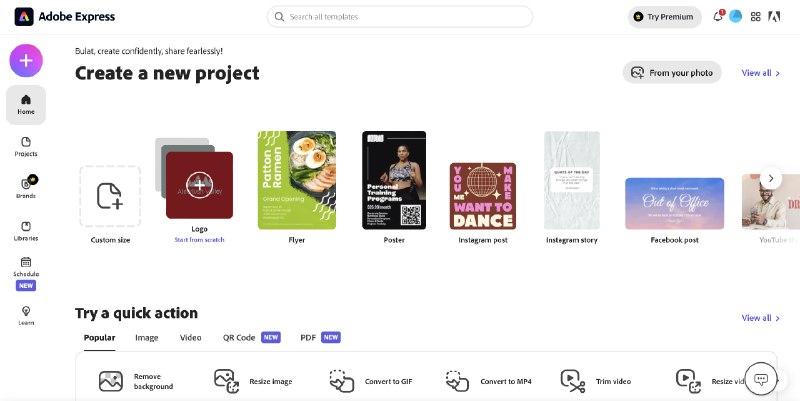The image size is (800, 401).
Task: Click the Search all templates field
Action: point(399,17)
